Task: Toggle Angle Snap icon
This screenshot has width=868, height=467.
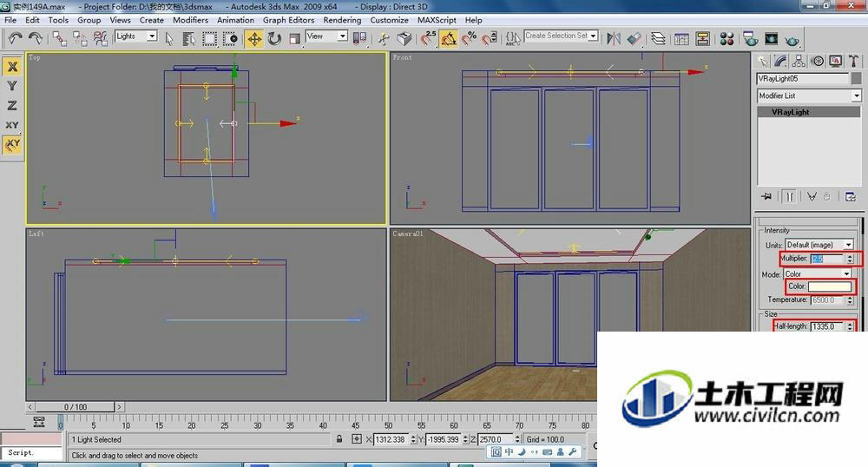Action: click(x=449, y=38)
